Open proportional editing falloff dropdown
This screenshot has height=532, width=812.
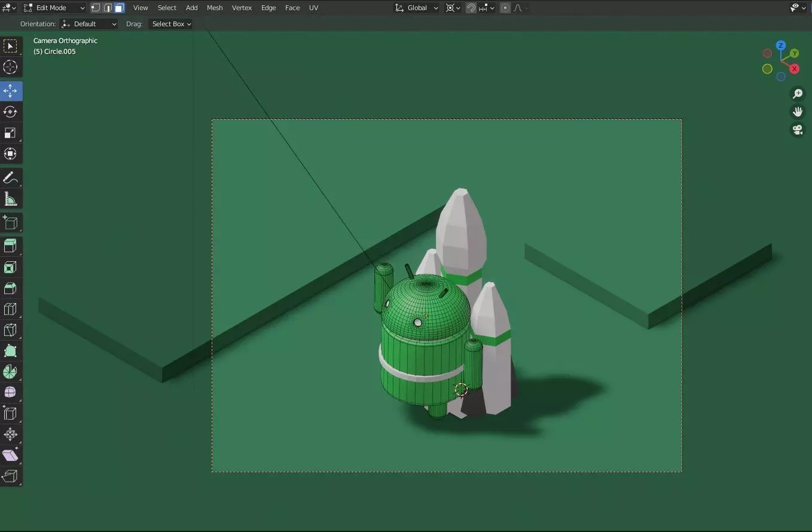(x=520, y=8)
